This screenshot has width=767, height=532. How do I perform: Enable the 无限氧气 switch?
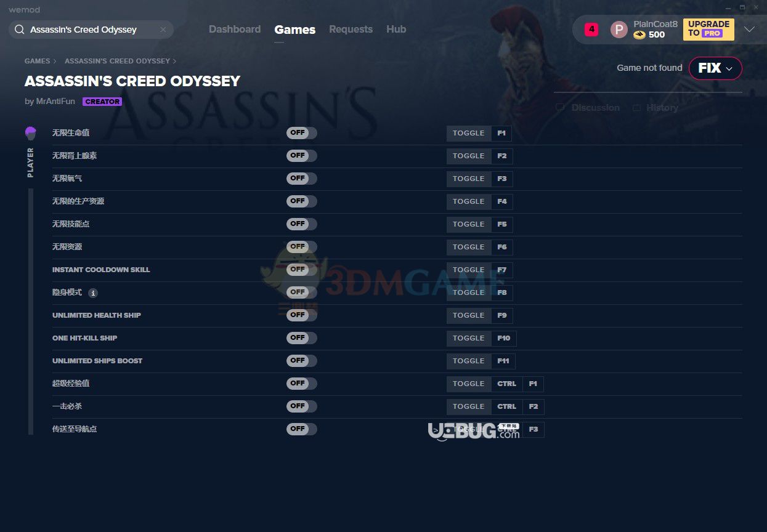(x=301, y=179)
